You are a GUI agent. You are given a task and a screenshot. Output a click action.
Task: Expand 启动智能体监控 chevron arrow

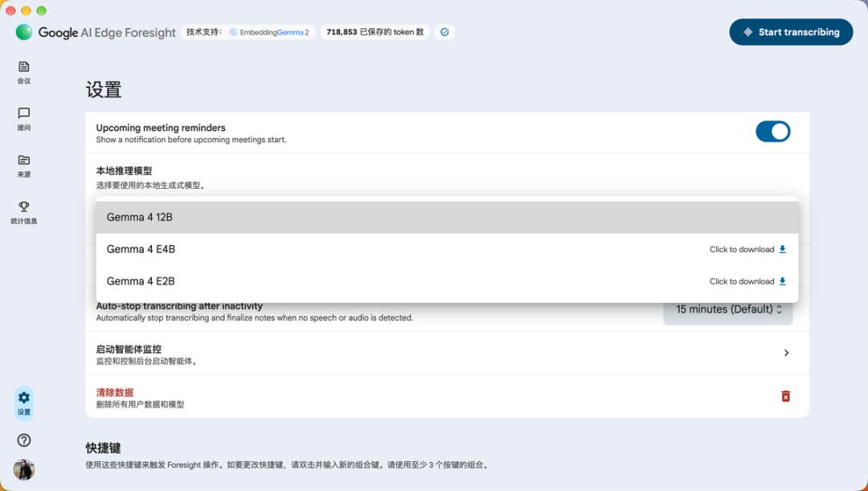click(x=786, y=353)
